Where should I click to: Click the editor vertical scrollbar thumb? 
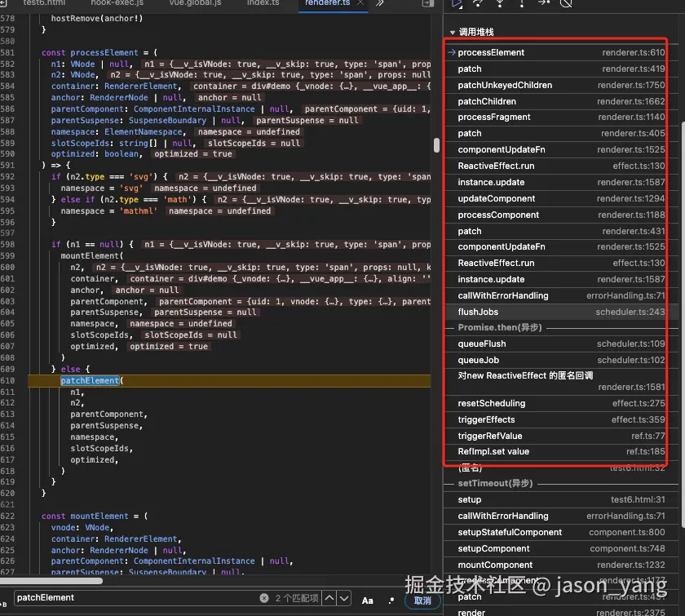(436, 145)
